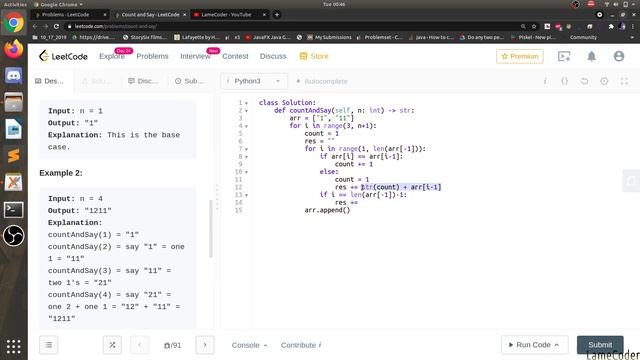Enter fullscreen editor mode

624,81
